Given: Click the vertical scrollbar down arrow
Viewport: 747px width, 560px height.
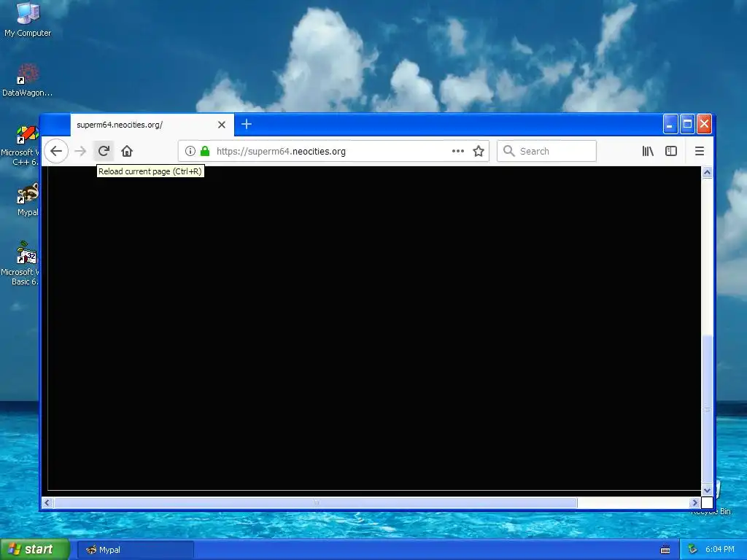Looking at the screenshot, I should tap(708, 490).
